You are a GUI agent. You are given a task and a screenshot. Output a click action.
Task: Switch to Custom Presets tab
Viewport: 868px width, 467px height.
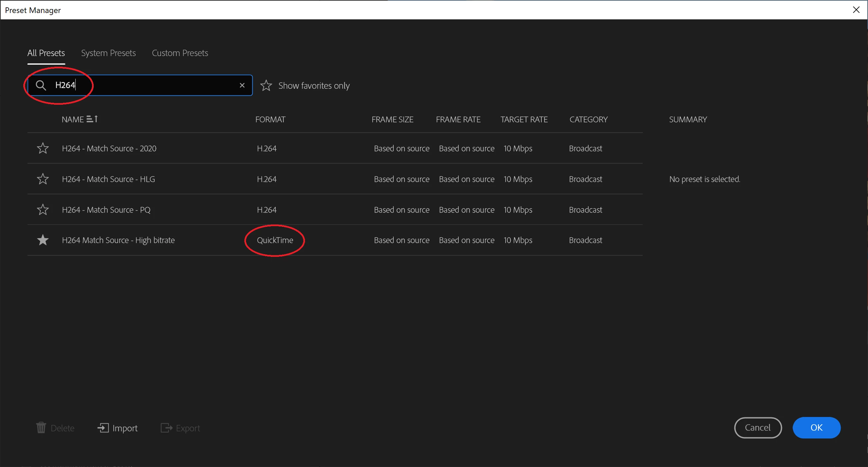(x=180, y=53)
